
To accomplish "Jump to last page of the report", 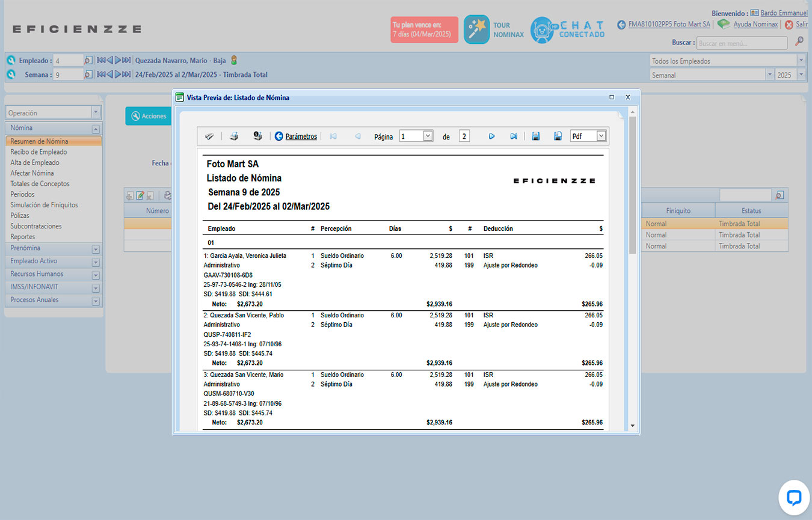I will pyautogui.click(x=514, y=136).
